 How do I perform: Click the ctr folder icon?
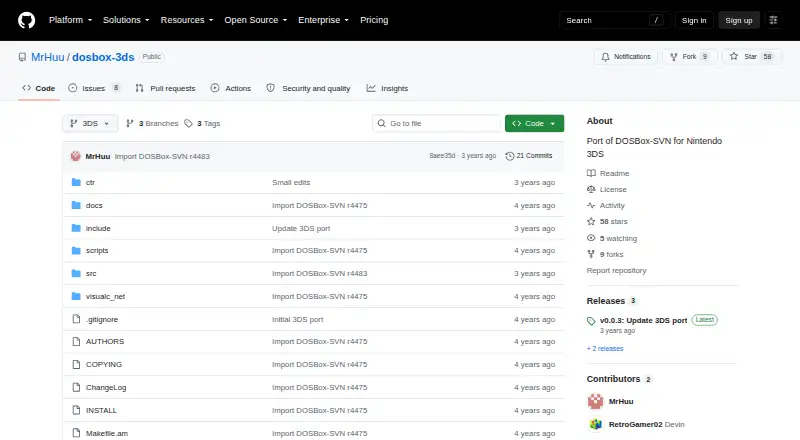pos(76,182)
